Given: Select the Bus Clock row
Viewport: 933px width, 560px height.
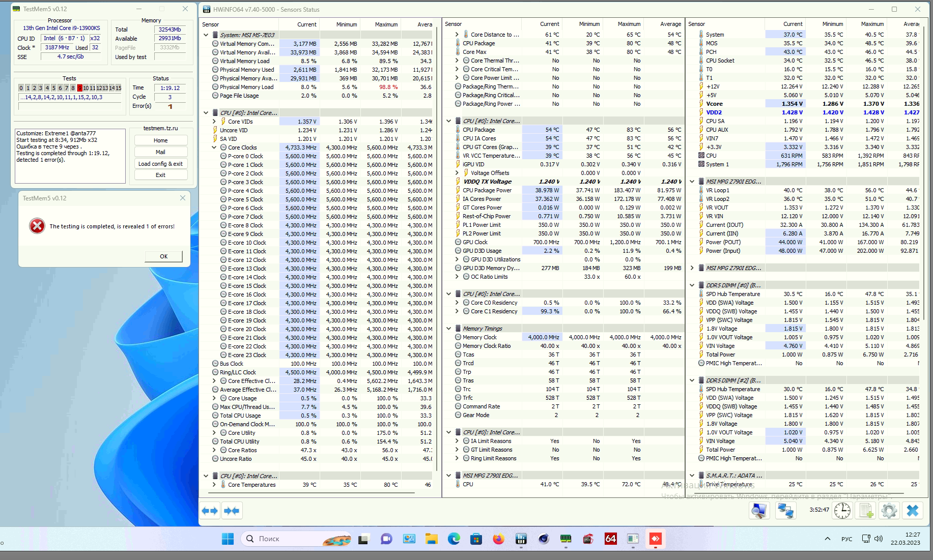Looking at the screenshot, I should point(317,364).
